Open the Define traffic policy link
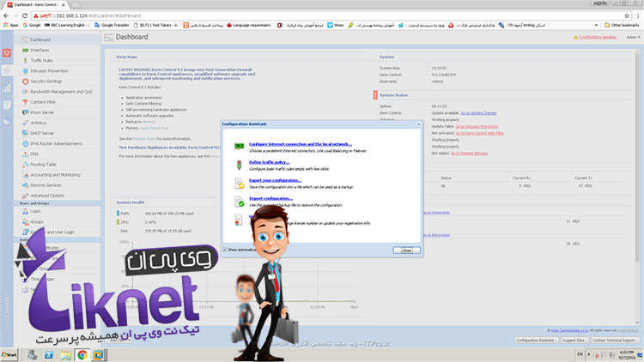This screenshot has width=644, height=362. tap(270, 161)
